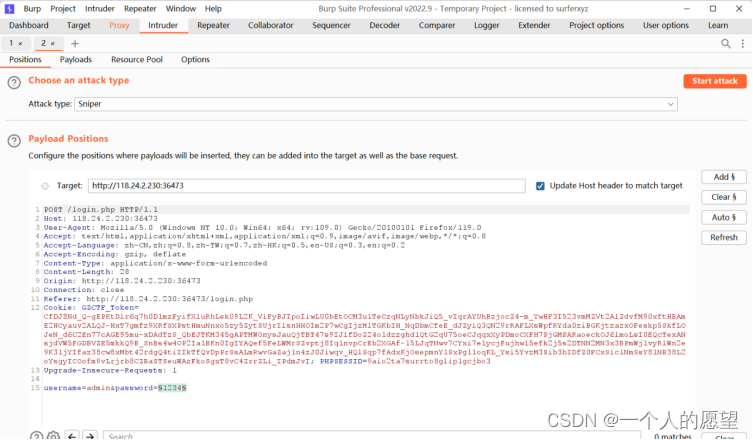Click the Start attack button
The height and width of the screenshot is (440, 753).
click(x=715, y=81)
